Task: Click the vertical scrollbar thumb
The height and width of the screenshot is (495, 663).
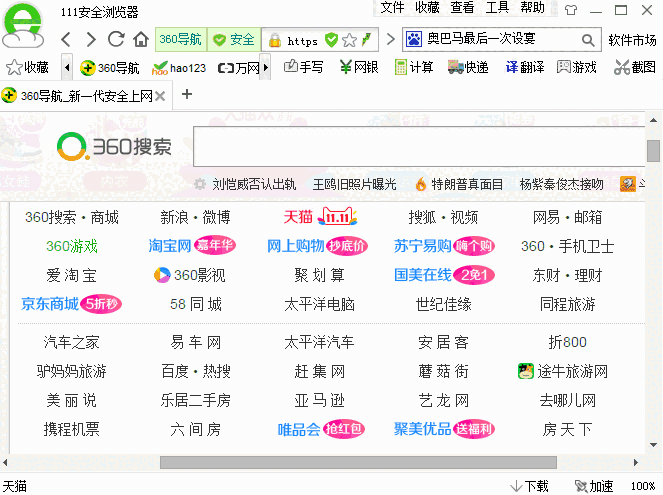Action: (653, 151)
